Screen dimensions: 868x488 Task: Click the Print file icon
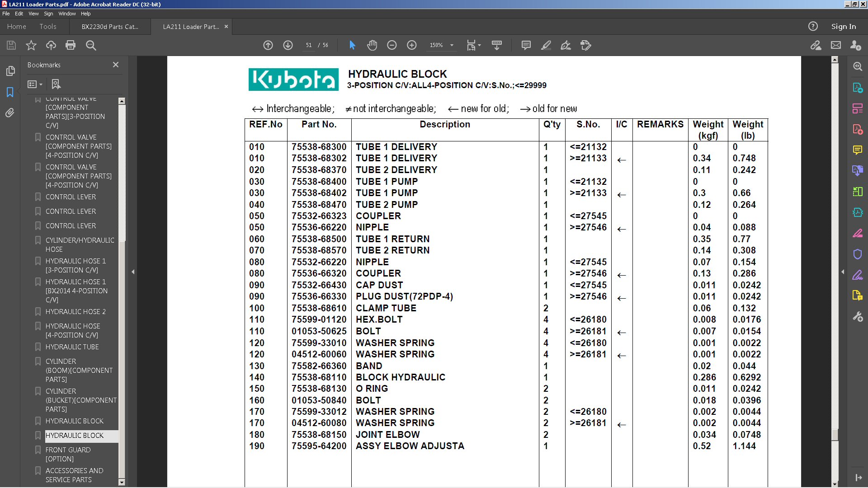(x=71, y=45)
